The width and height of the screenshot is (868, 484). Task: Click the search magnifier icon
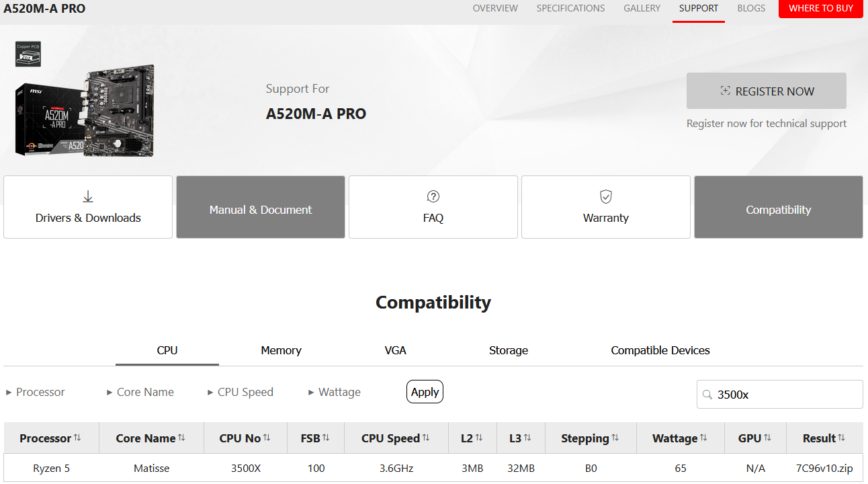coord(707,395)
